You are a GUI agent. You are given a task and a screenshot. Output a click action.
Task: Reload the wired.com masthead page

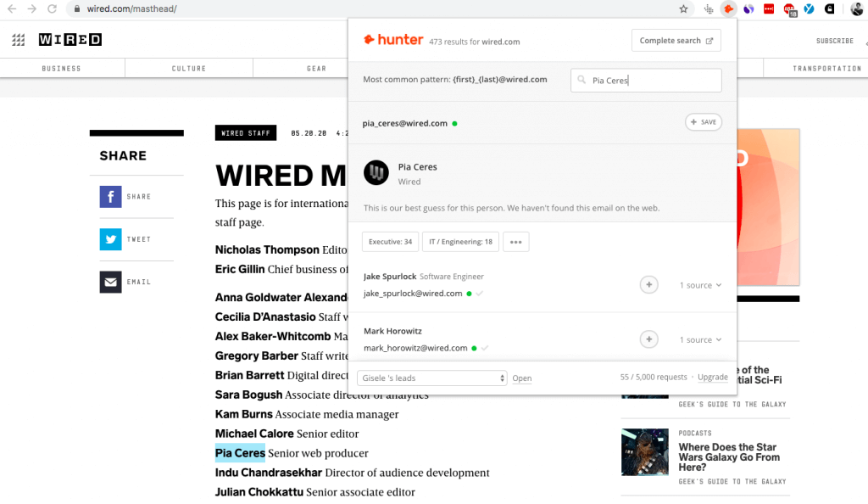(x=52, y=8)
